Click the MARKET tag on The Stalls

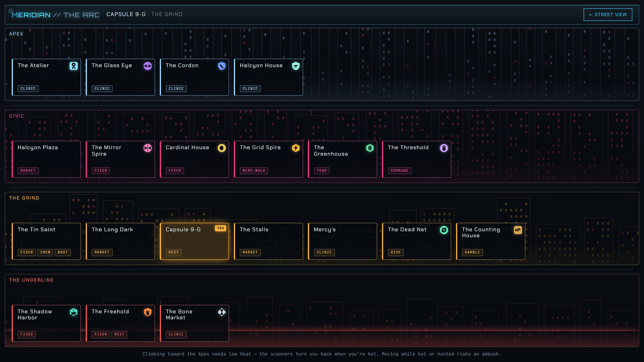250,252
